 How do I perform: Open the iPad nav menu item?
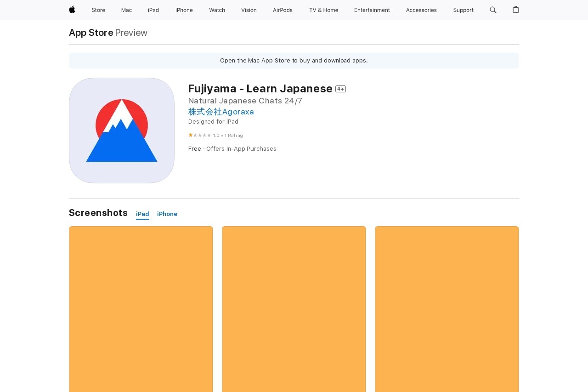point(153,10)
